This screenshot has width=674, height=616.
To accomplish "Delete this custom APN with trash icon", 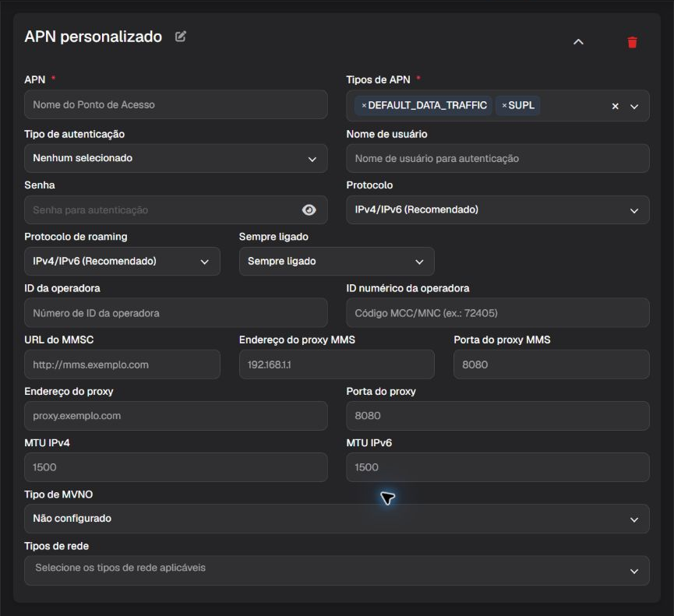I will tap(632, 42).
